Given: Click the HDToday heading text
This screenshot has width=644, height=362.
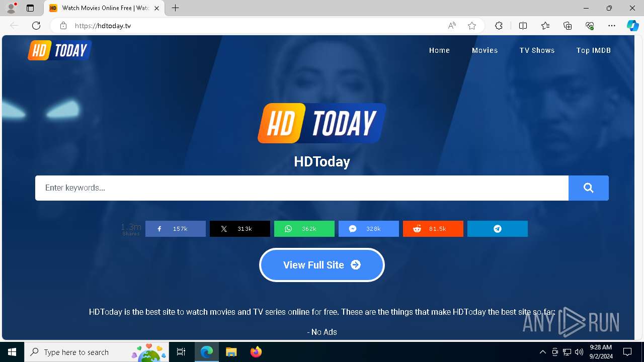Looking at the screenshot, I should pos(322,162).
